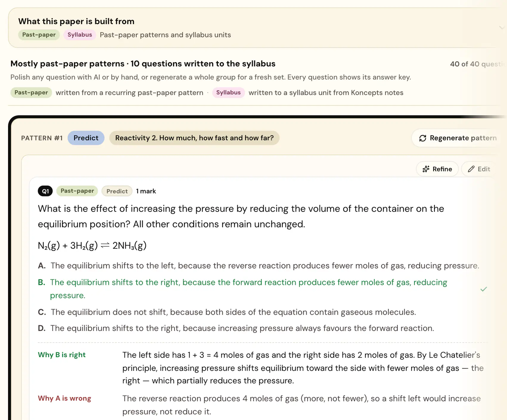This screenshot has width=507, height=420.
Task: Select answer option A about shifting left
Action: tap(259, 266)
